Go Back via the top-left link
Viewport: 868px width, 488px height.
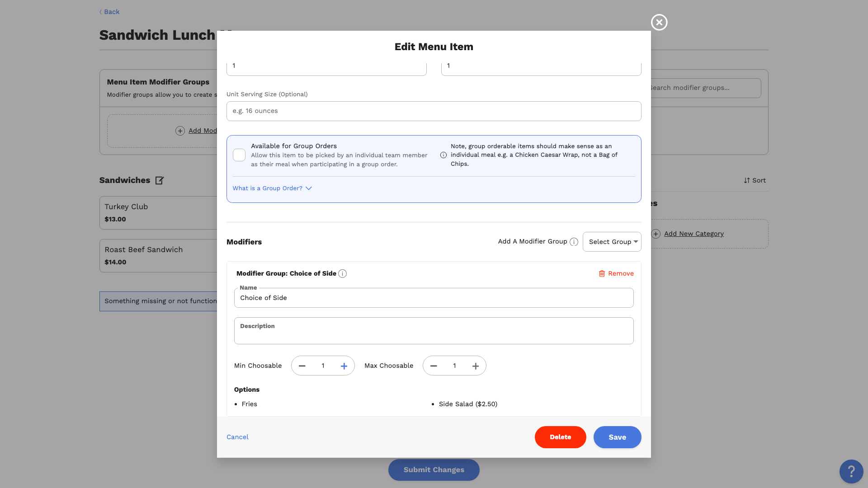[x=109, y=12]
